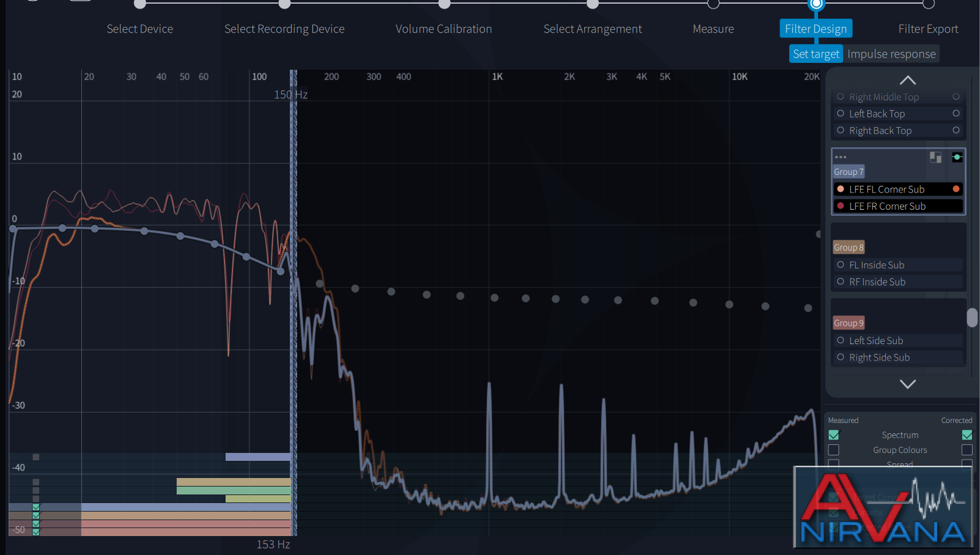This screenshot has height=555, width=980.
Task: Select the Left Back Top radio circle
Action: 841,114
